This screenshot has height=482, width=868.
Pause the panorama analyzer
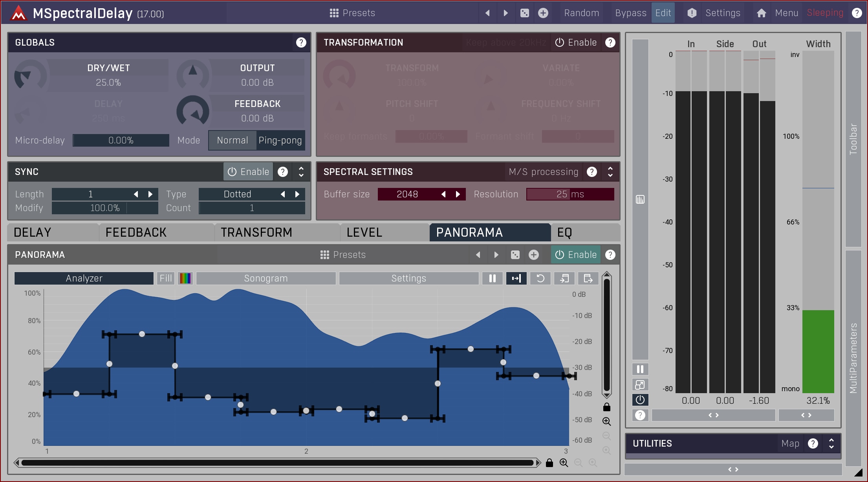pos(492,278)
